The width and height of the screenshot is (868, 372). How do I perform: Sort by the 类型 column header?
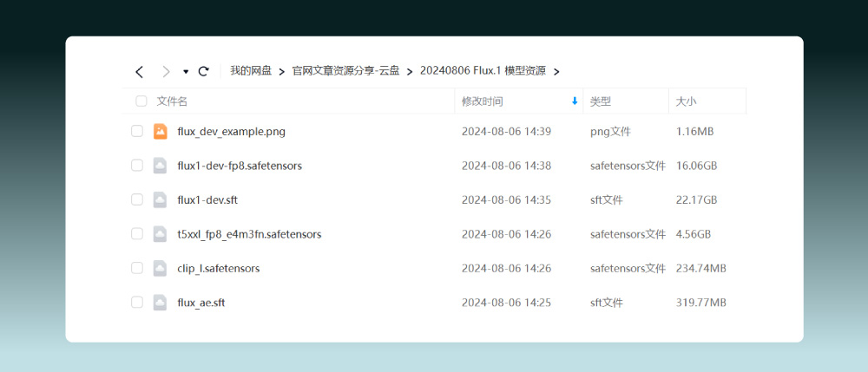tap(601, 101)
